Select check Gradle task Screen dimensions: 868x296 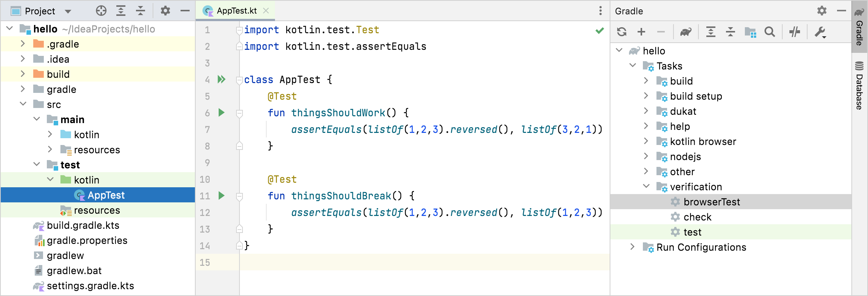(731, 217)
